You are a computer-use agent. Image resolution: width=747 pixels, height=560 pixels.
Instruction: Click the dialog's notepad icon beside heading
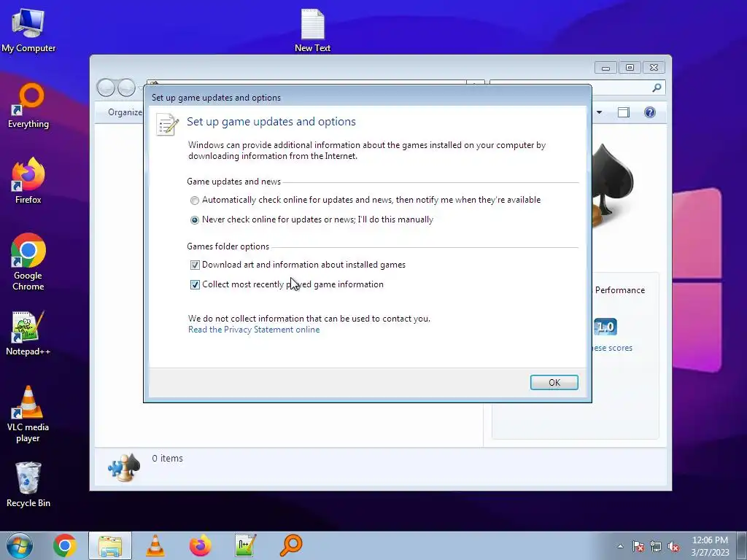pyautogui.click(x=167, y=124)
